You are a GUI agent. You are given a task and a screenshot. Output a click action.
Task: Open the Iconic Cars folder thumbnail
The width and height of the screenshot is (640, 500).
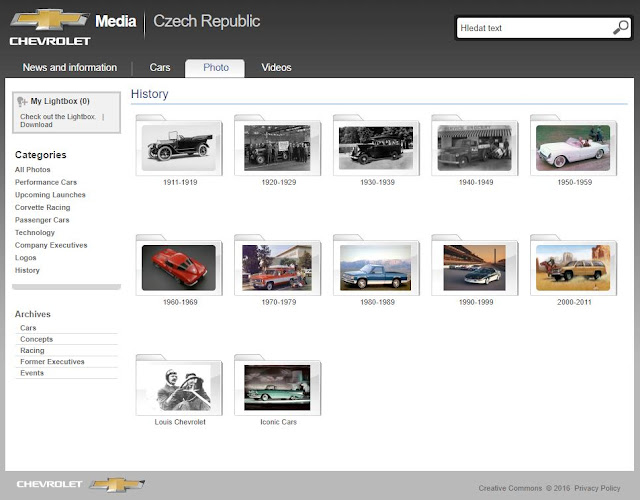click(278, 385)
